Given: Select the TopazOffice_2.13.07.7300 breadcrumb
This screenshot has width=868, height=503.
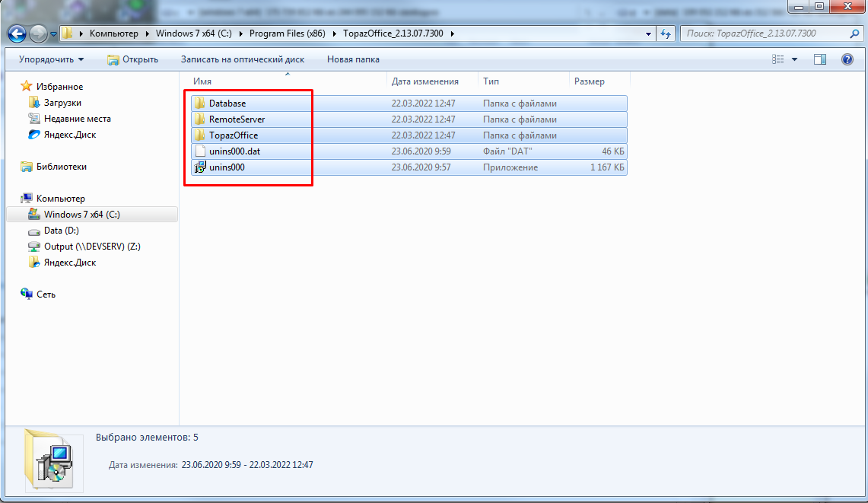Looking at the screenshot, I should (x=393, y=33).
